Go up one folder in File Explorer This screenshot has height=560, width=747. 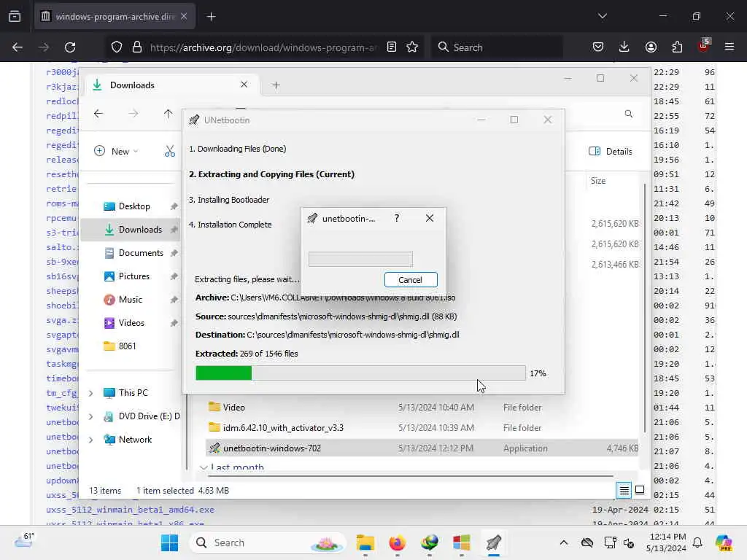(168, 113)
